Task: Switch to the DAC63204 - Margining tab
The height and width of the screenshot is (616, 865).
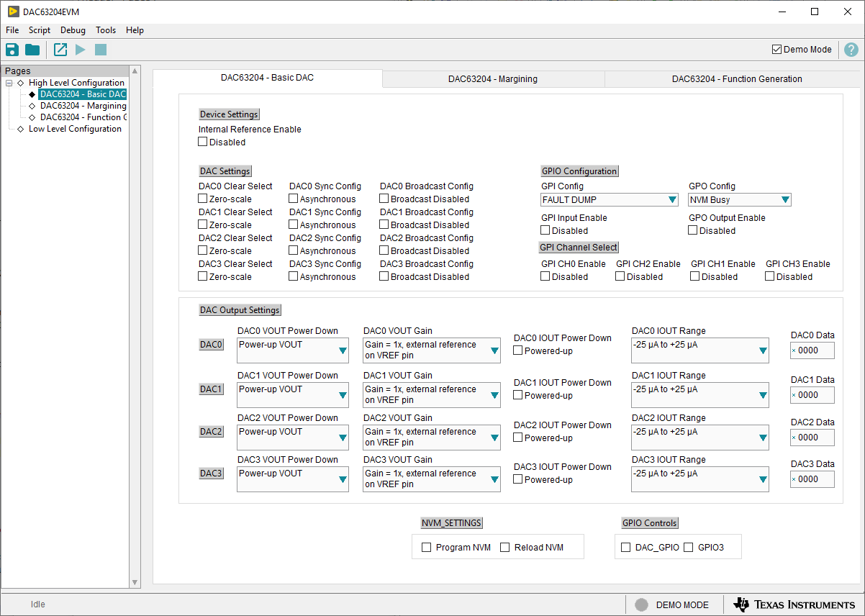Action: 492,79
